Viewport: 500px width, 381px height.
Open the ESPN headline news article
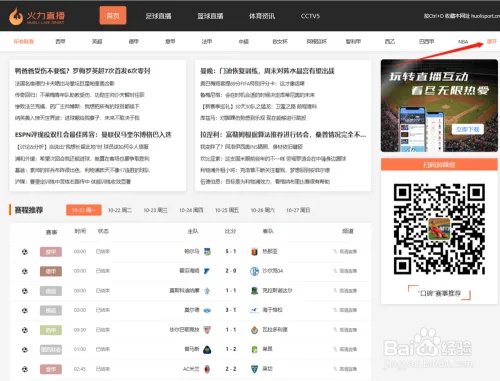click(93, 135)
